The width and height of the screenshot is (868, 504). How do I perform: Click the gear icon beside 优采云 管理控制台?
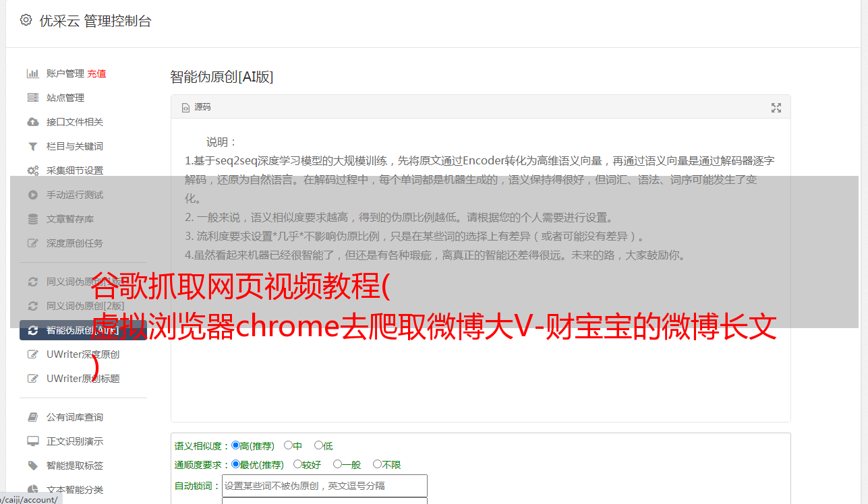[26, 20]
